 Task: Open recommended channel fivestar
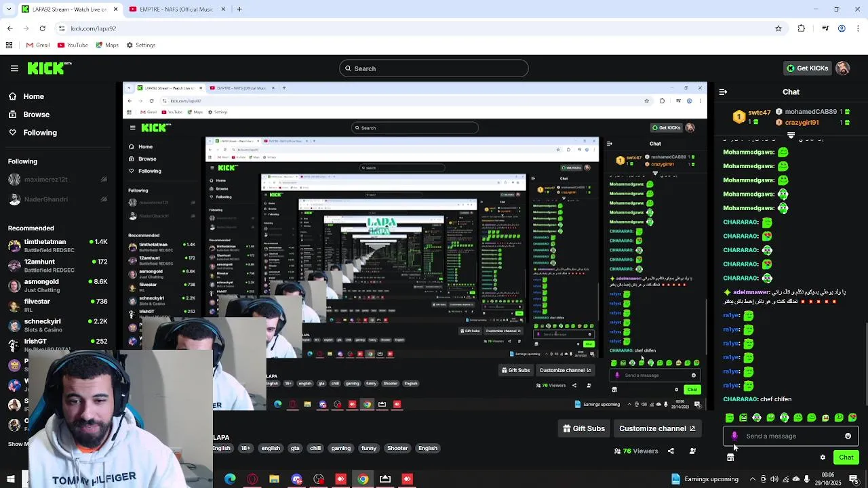(58, 305)
